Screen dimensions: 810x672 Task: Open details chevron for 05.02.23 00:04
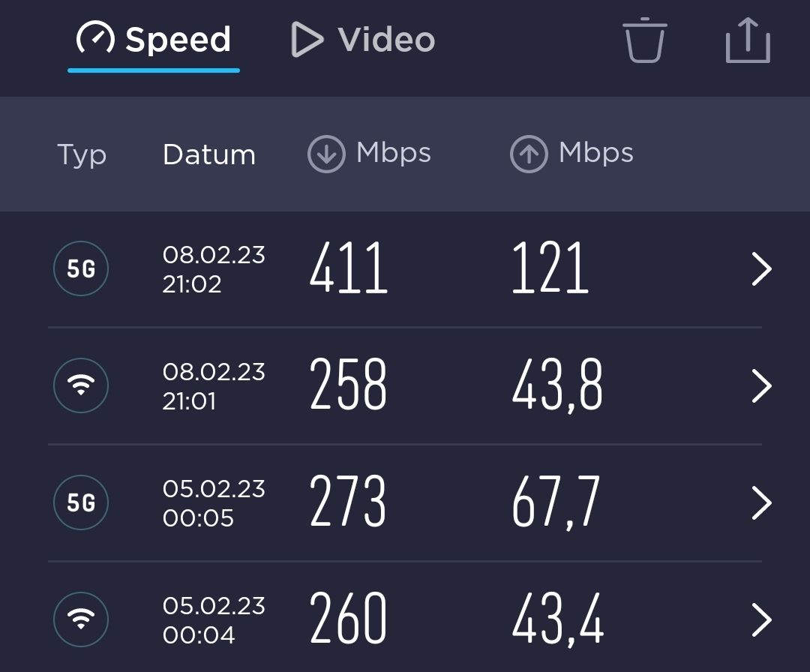(x=761, y=620)
